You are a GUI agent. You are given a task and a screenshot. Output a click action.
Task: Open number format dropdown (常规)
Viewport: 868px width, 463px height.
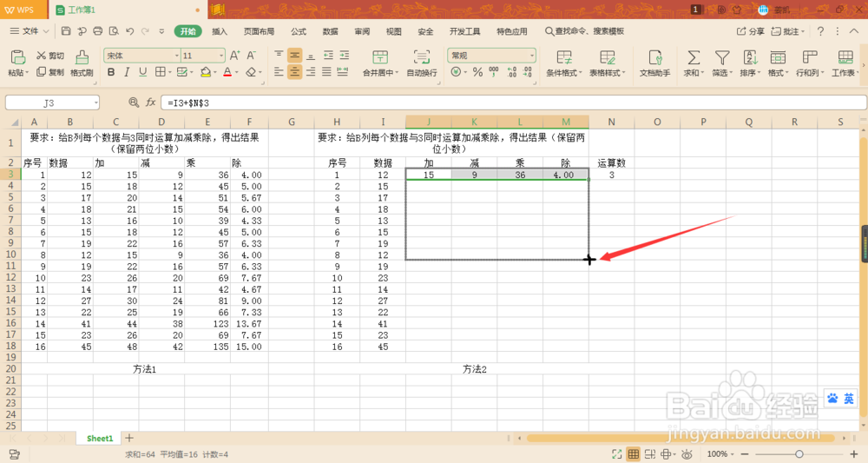pos(532,56)
